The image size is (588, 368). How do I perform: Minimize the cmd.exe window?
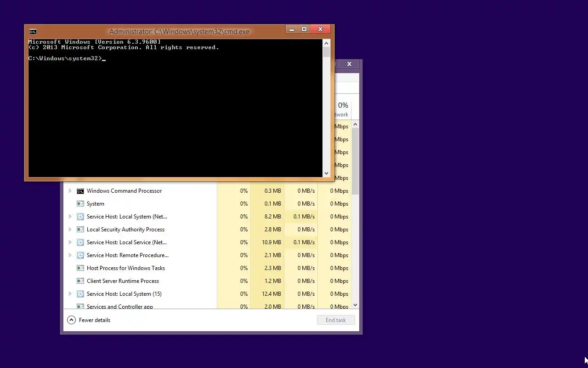(292, 29)
